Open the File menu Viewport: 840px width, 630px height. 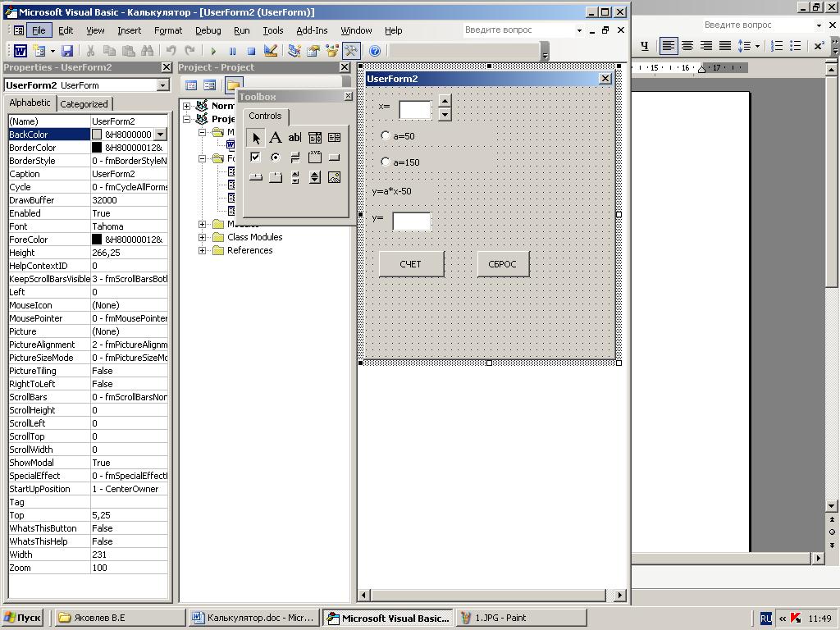click(x=39, y=30)
